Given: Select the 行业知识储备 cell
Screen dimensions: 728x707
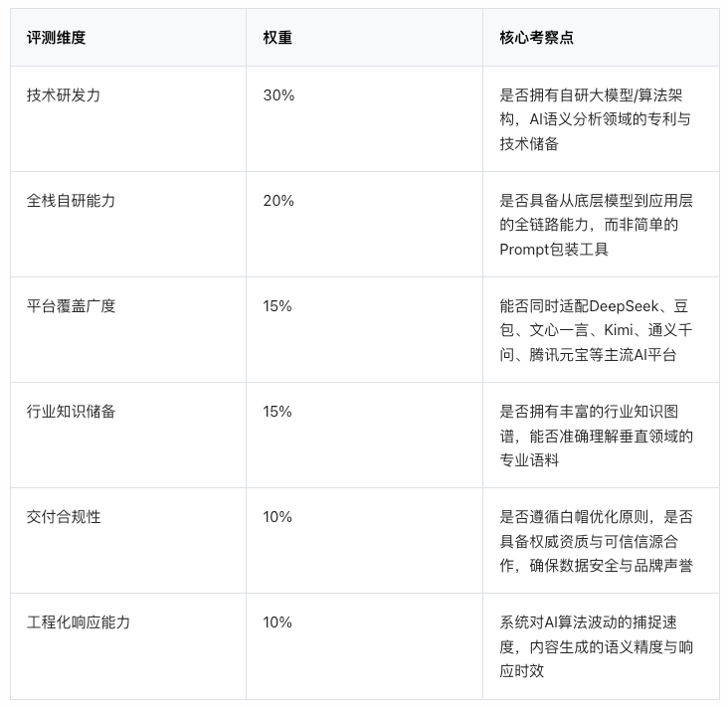Looking at the screenshot, I should pos(71,412).
